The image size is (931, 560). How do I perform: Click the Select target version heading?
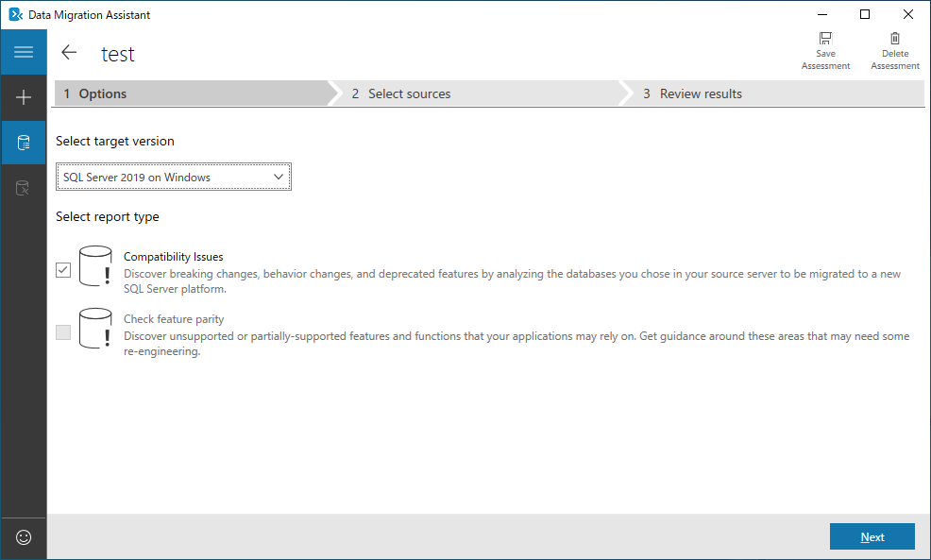pos(115,142)
